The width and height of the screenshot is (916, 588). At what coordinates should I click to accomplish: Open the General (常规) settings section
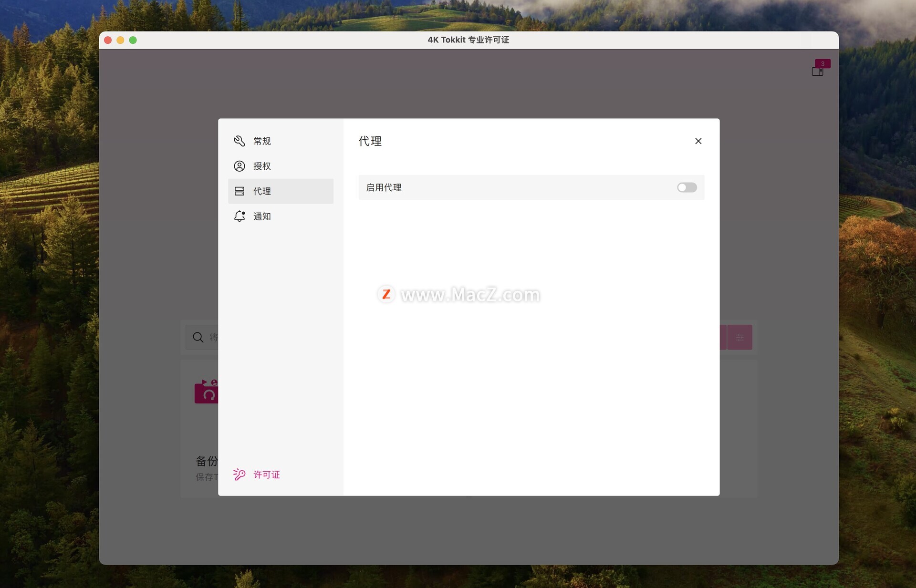point(281,141)
